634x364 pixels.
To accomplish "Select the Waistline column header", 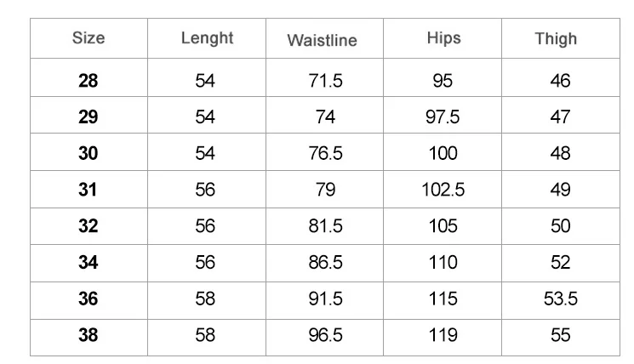I will (322, 40).
